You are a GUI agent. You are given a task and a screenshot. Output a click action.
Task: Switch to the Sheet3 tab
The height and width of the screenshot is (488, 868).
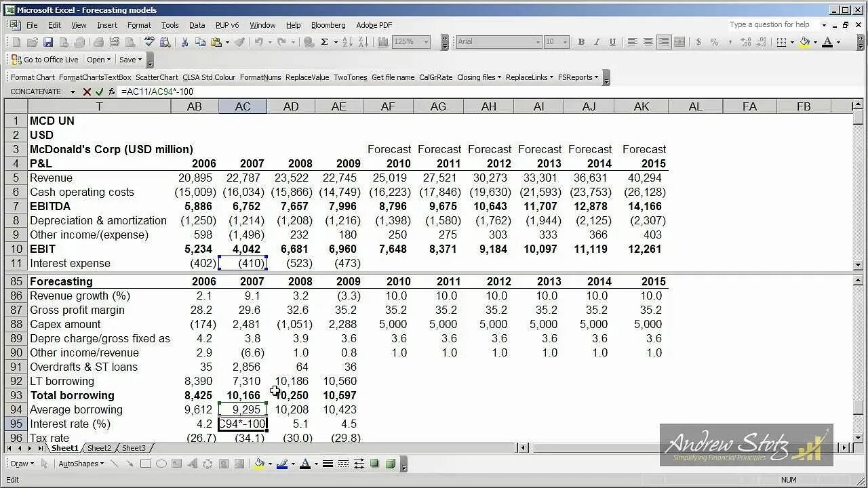[134, 448]
